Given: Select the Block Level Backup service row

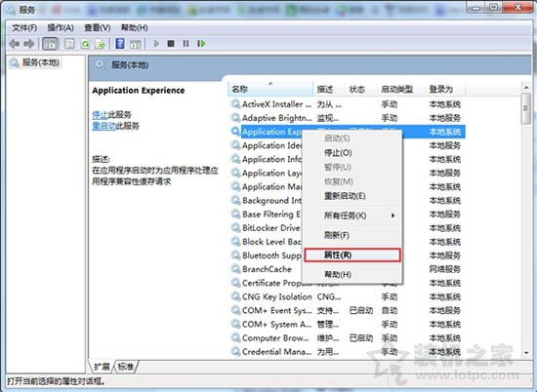Looking at the screenshot, I should (x=348, y=242).
